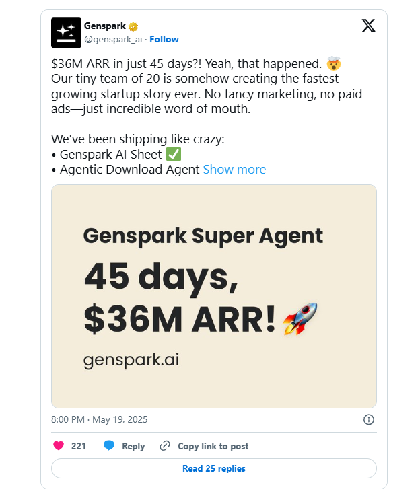420x504 pixels.
Task: Click the Reply text label
Action: [x=133, y=446]
